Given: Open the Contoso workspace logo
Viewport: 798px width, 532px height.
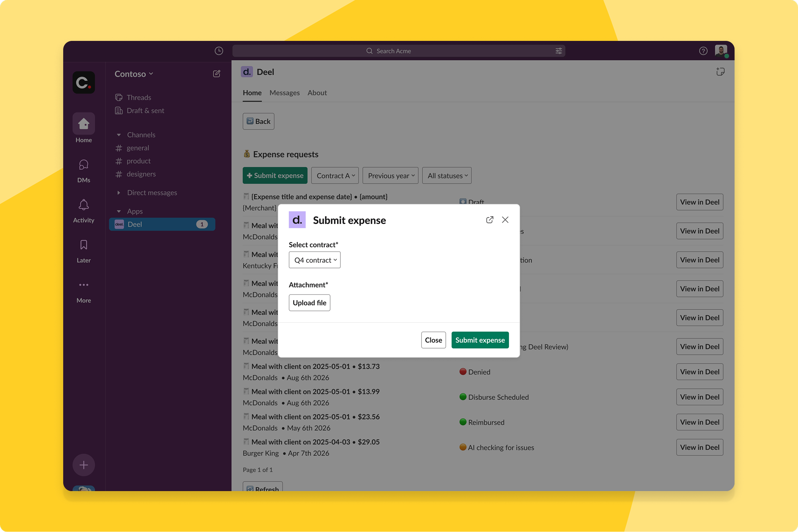Looking at the screenshot, I should pos(84,82).
